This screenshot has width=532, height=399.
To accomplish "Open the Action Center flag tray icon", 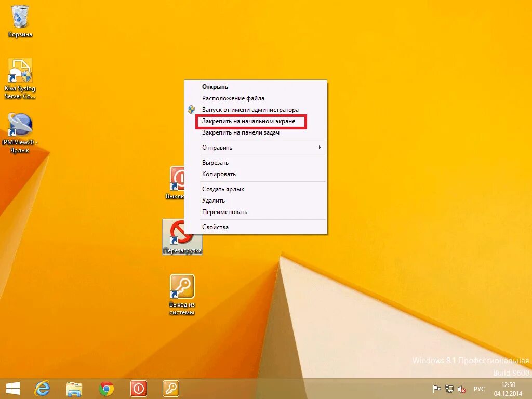I will [436, 389].
